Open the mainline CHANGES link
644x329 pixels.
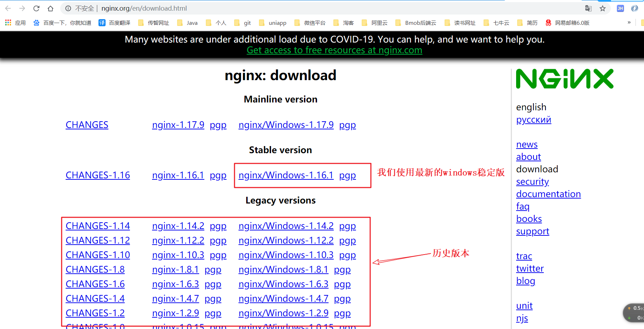(x=87, y=125)
